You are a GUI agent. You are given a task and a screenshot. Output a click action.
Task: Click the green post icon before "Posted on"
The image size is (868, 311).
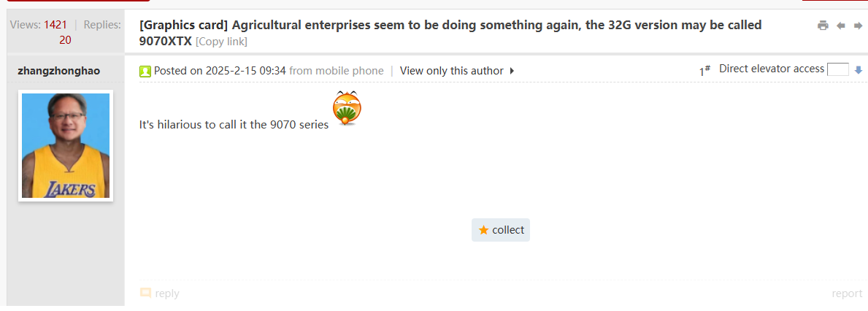point(145,71)
